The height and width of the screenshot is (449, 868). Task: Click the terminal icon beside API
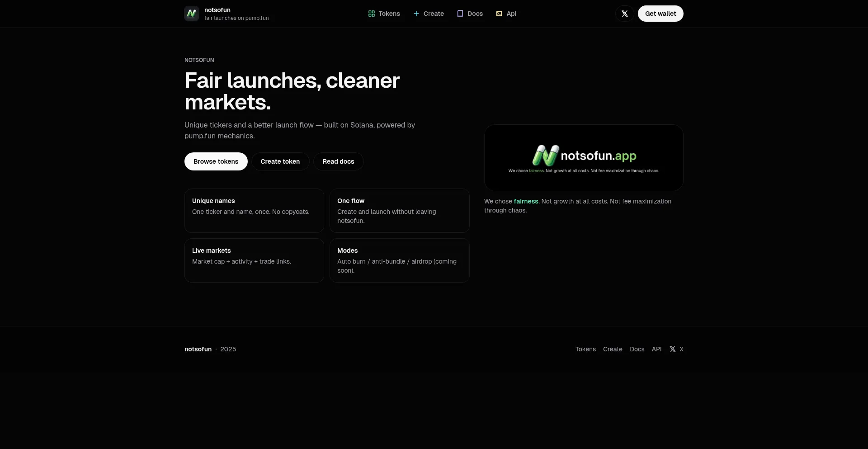point(499,14)
